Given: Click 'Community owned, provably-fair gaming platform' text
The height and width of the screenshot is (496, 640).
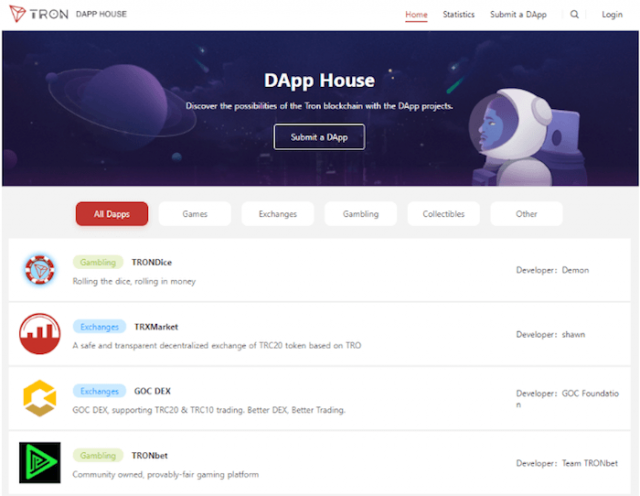Looking at the screenshot, I should (165, 474).
